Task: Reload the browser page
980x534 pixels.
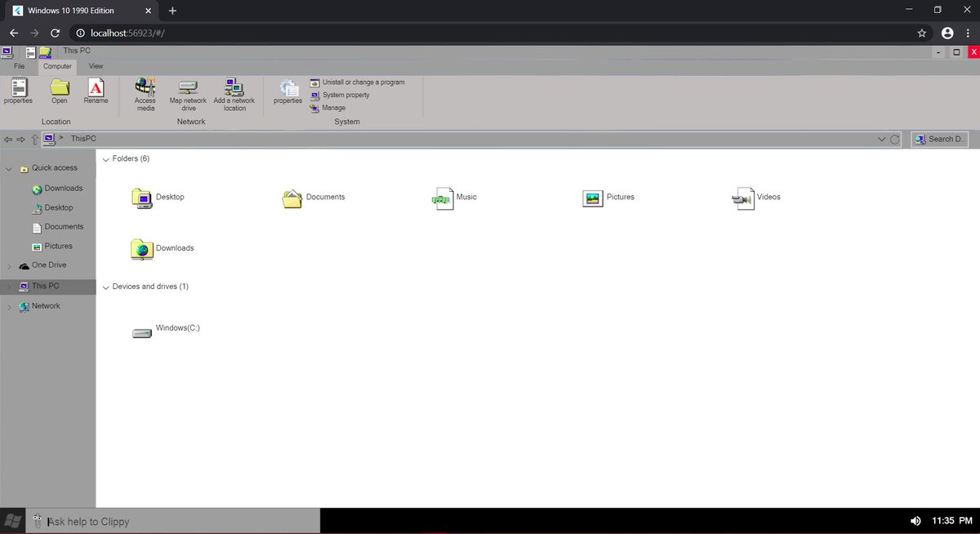Action: tap(55, 33)
